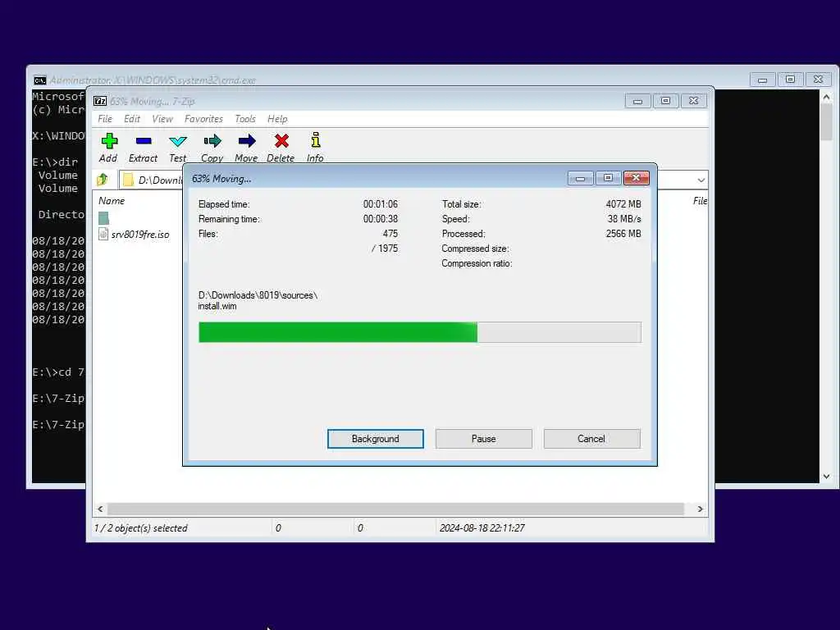Open the Tools menu

pos(245,119)
